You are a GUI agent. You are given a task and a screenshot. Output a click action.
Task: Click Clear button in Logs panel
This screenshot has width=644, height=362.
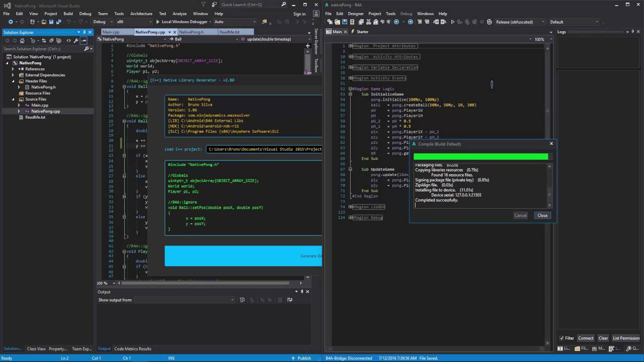click(603, 338)
